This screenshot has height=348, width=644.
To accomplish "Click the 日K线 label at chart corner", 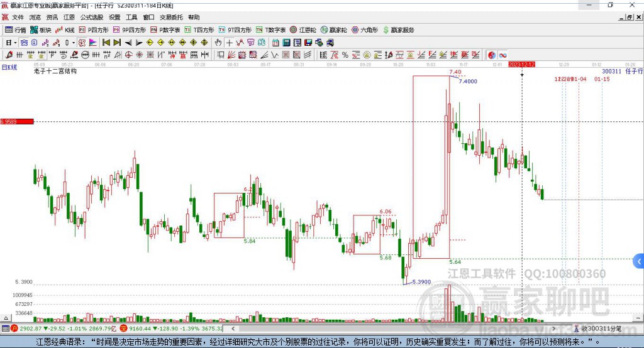I will 9,67.
